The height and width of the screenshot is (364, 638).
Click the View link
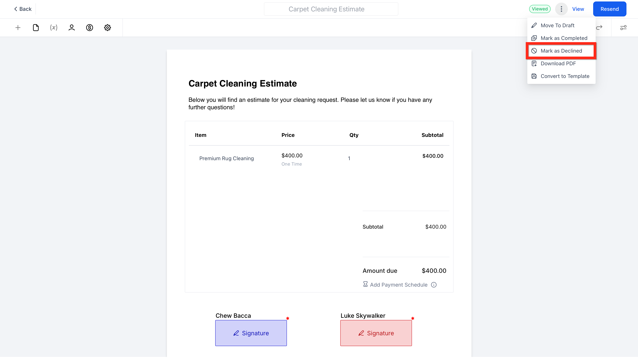coord(578,9)
